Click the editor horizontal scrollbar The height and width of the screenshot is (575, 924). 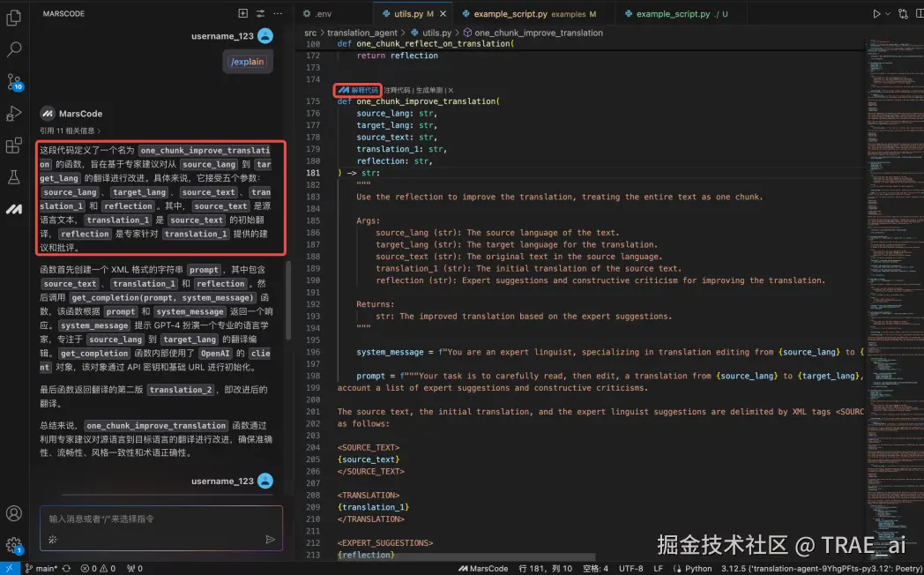tap(466, 556)
